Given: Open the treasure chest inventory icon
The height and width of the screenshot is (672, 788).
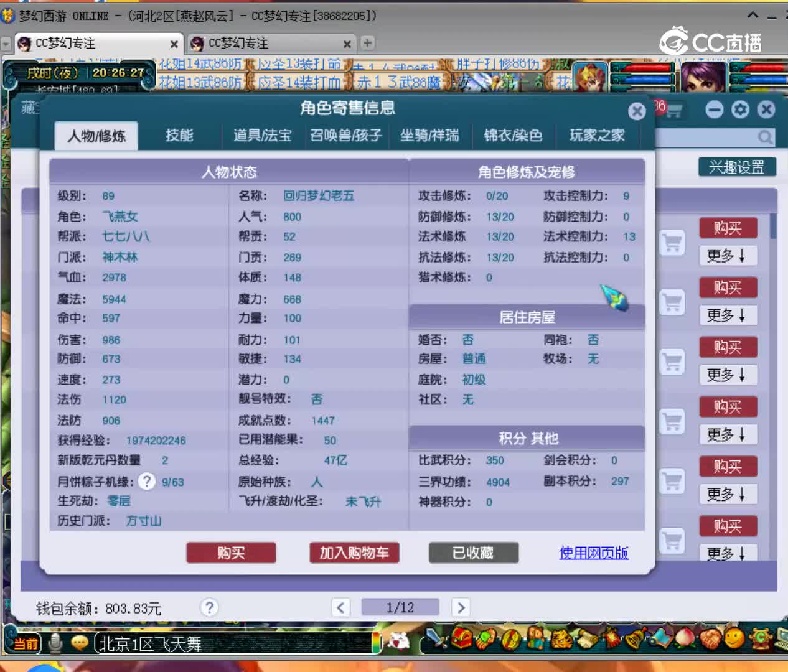Looking at the screenshot, I should click(461, 638).
